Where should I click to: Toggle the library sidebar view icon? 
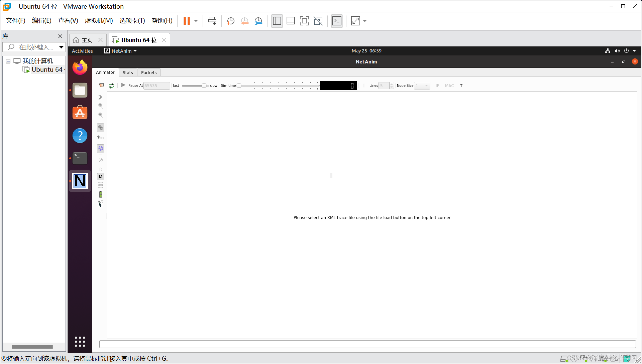click(x=277, y=21)
